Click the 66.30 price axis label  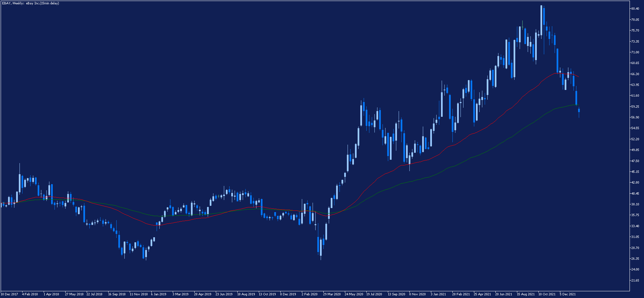[635, 74]
